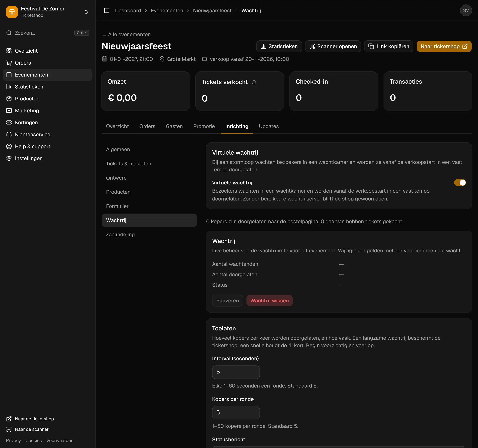Open Klantenservice section
Viewport: 478px width, 448px height.
click(48, 134)
